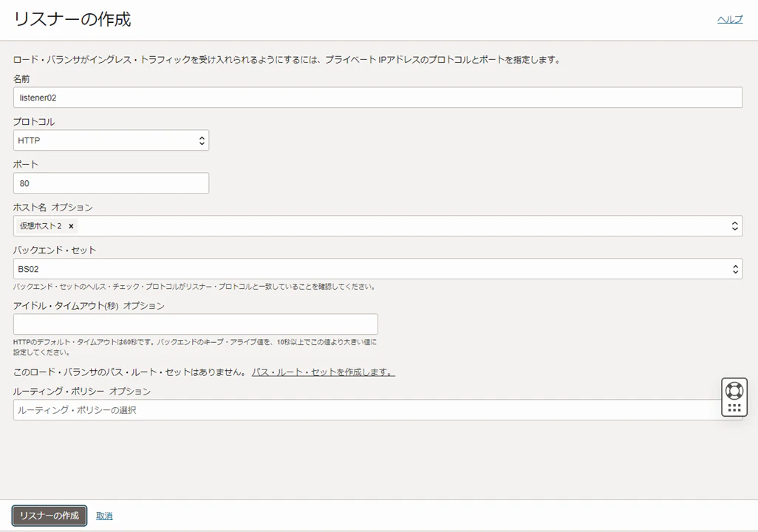This screenshot has height=532, width=758.
Task: Click the HTTPのデフォルト・タイムアウト hint text
Action: (x=195, y=347)
